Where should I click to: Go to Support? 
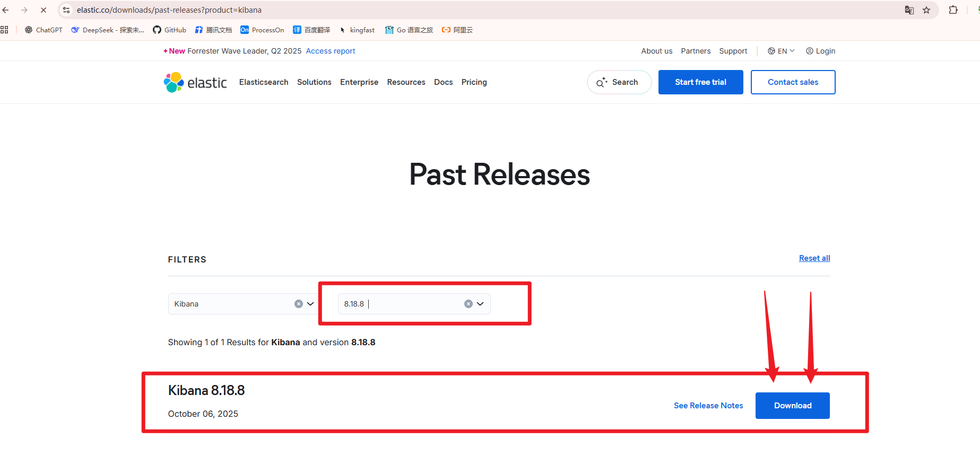coord(733,51)
